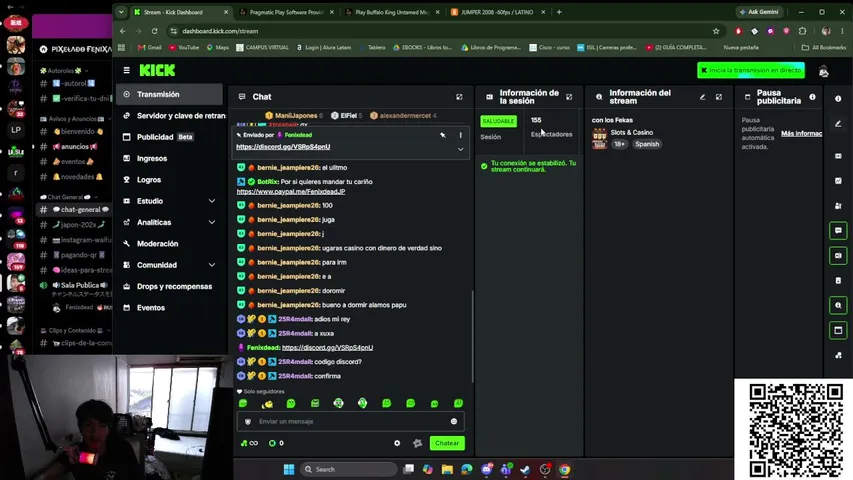Toggle session info widget in right sidebar
Viewport: 853px width, 480px height.
838,255
